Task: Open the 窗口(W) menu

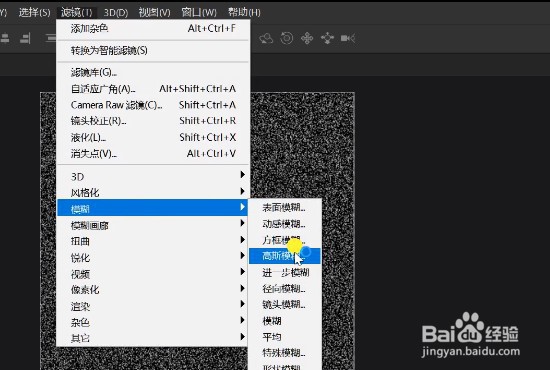Action: (199, 12)
